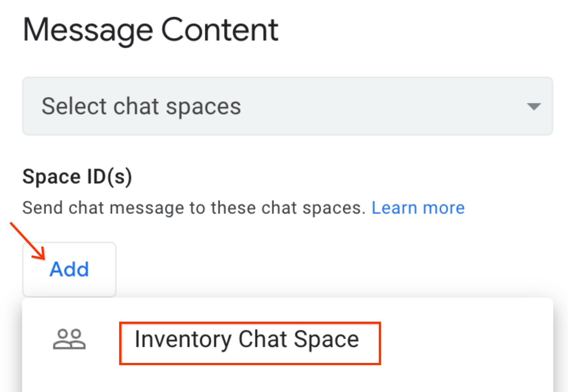Click the Add button under Space ID(s)

69,269
